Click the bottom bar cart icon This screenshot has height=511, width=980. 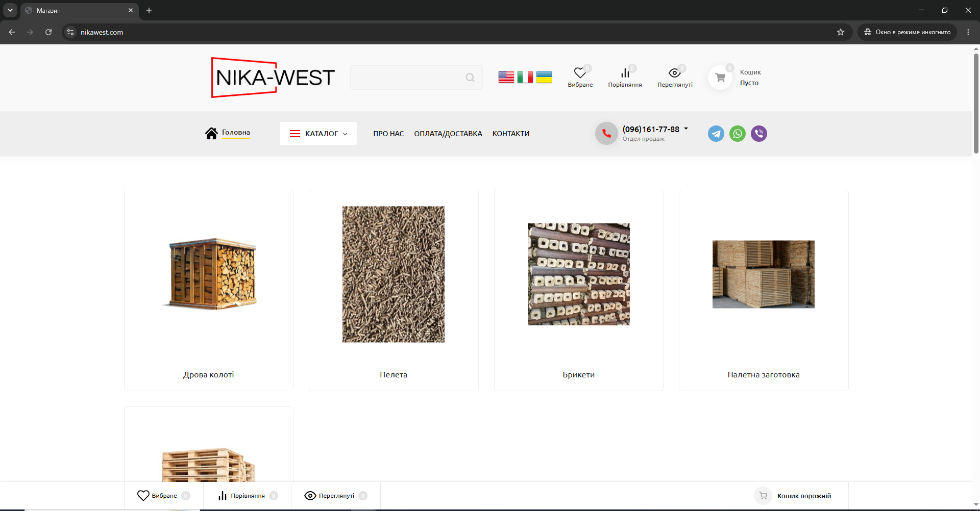click(x=763, y=496)
